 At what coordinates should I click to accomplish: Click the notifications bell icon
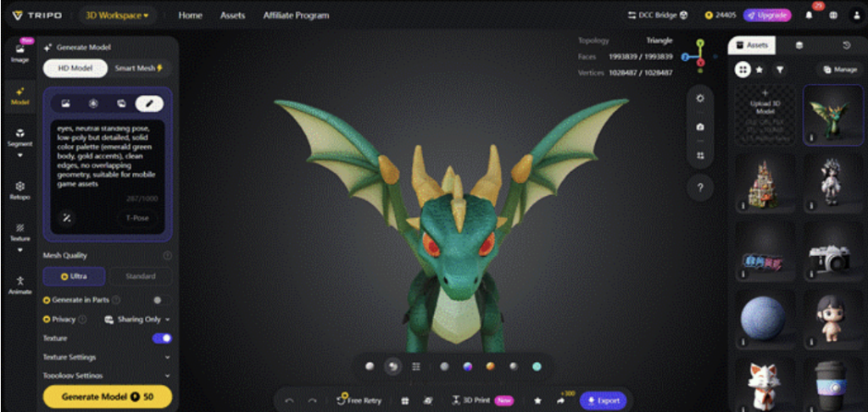pyautogui.click(x=809, y=15)
